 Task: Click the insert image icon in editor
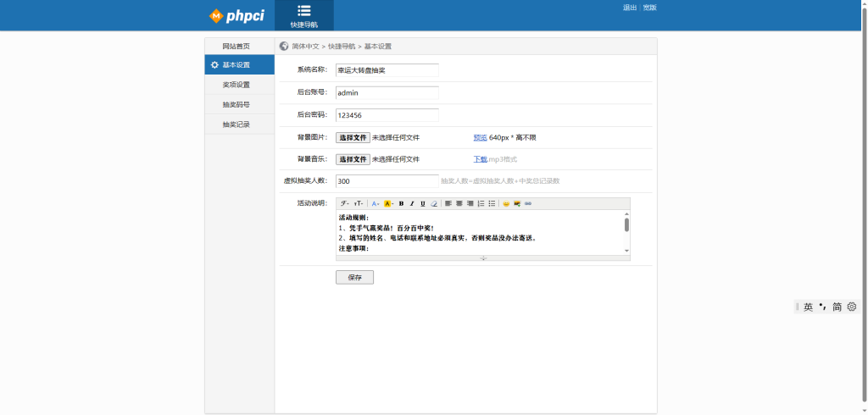517,203
